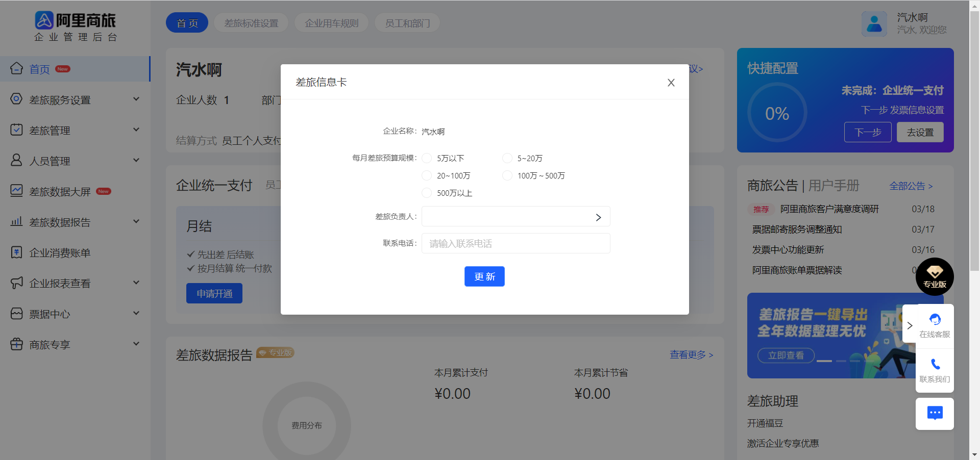Screen dimensions: 980x460
Task: Open the 全部公告 link
Action: coord(911,186)
